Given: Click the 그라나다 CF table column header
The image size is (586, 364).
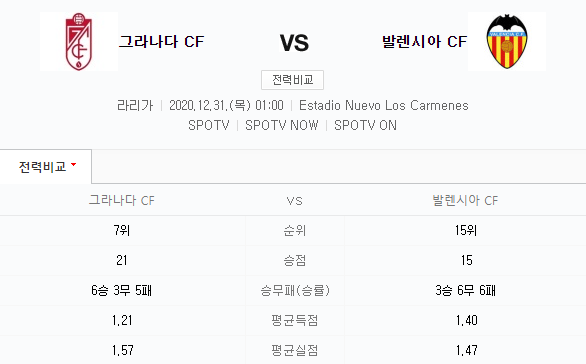Looking at the screenshot, I should 122,200.
